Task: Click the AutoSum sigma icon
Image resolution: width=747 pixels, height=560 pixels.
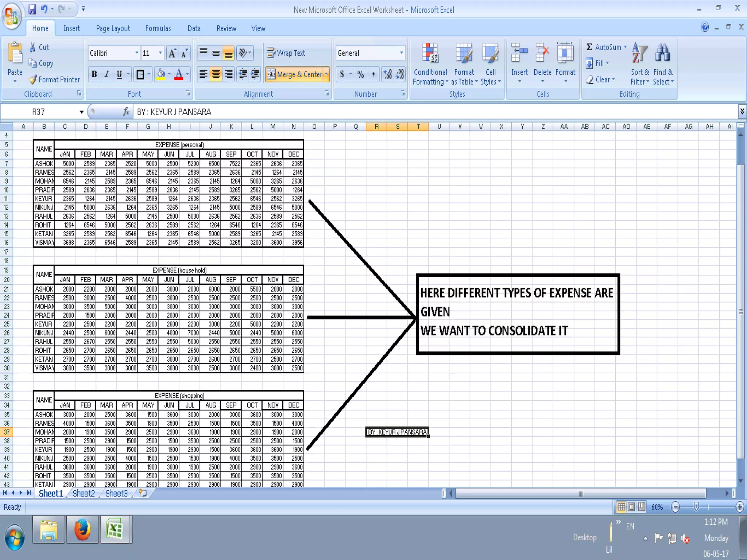Action: 589,47
